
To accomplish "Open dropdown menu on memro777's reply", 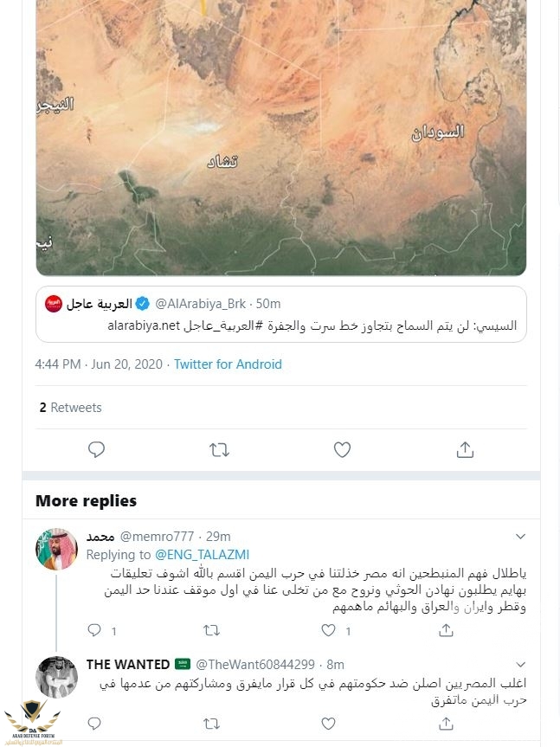I will (520, 537).
